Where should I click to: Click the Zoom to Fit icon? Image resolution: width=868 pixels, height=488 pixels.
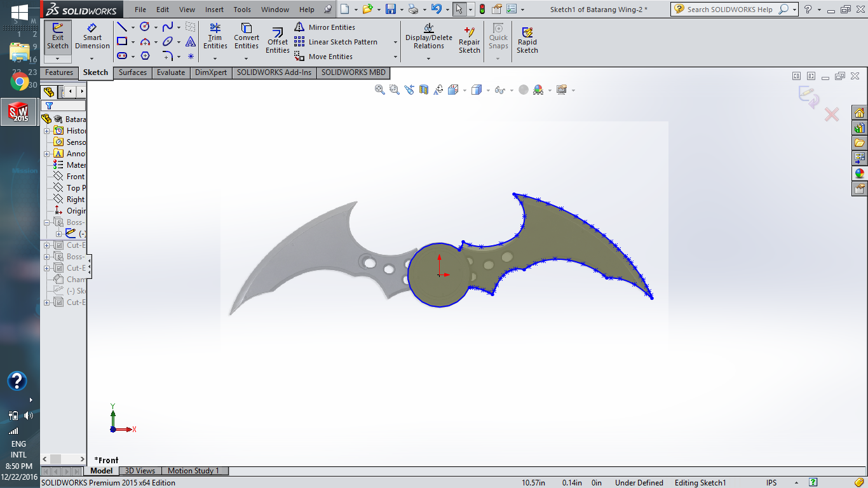pos(380,90)
